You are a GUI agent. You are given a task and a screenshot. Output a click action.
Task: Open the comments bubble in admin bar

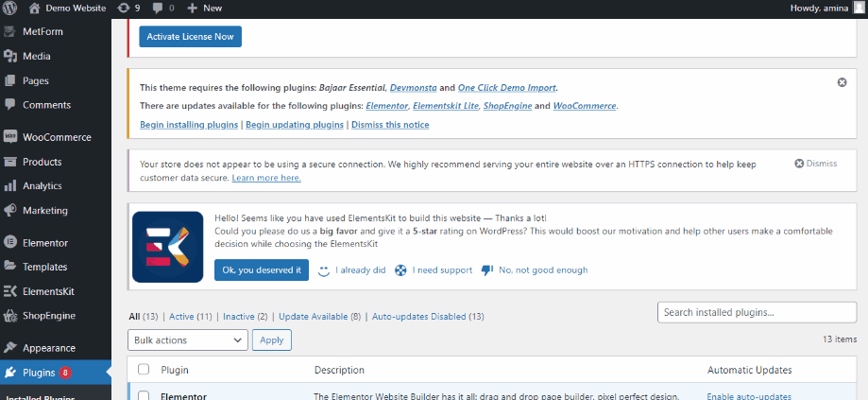coord(158,8)
